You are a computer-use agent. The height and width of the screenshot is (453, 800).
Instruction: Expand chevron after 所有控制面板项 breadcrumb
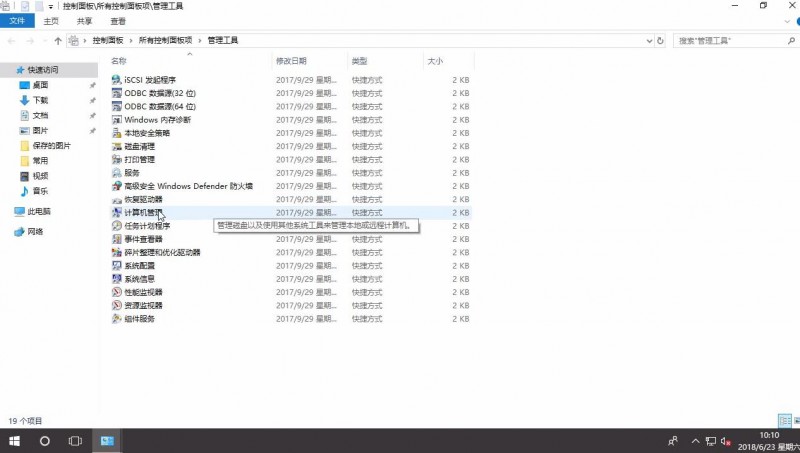coord(200,40)
